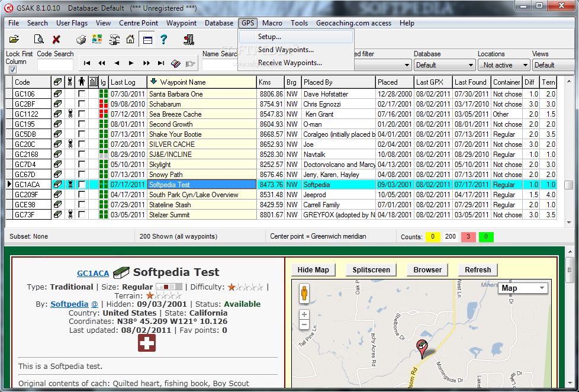Image resolution: width=579 pixels, height=392 pixels.
Task: Open the Geocaching.com access menu
Action: click(353, 23)
